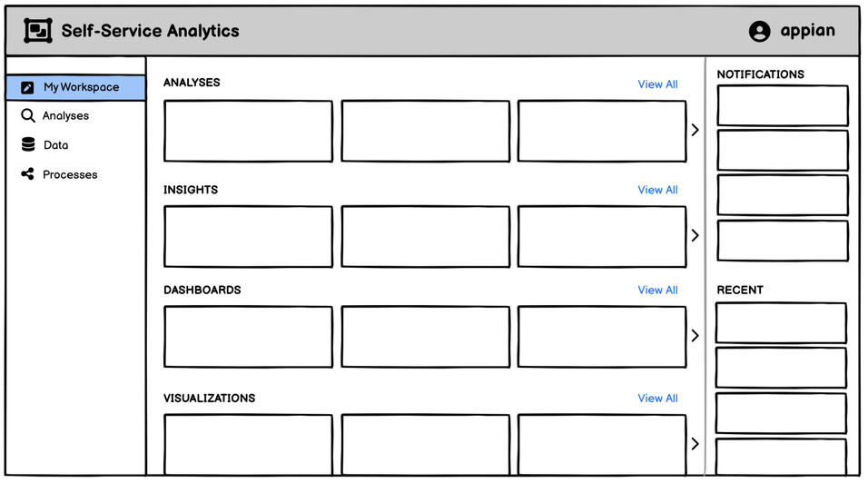
Task: Click the Analyses magnifier icon
Action: pyautogui.click(x=28, y=116)
